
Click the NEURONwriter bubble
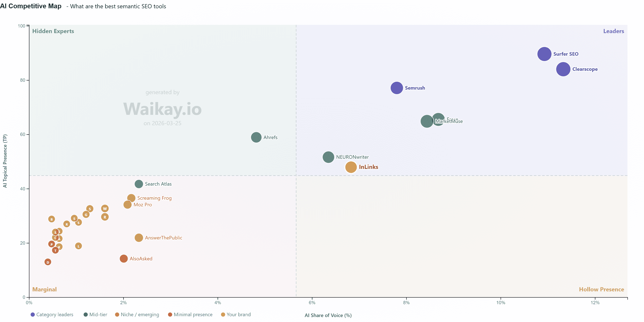click(x=328, y=157)
